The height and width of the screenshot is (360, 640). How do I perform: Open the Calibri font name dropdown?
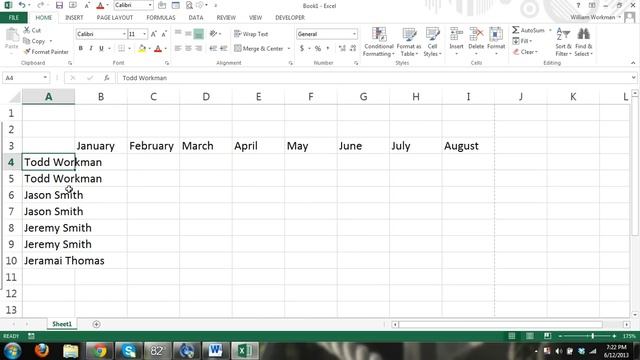point(124,34)
